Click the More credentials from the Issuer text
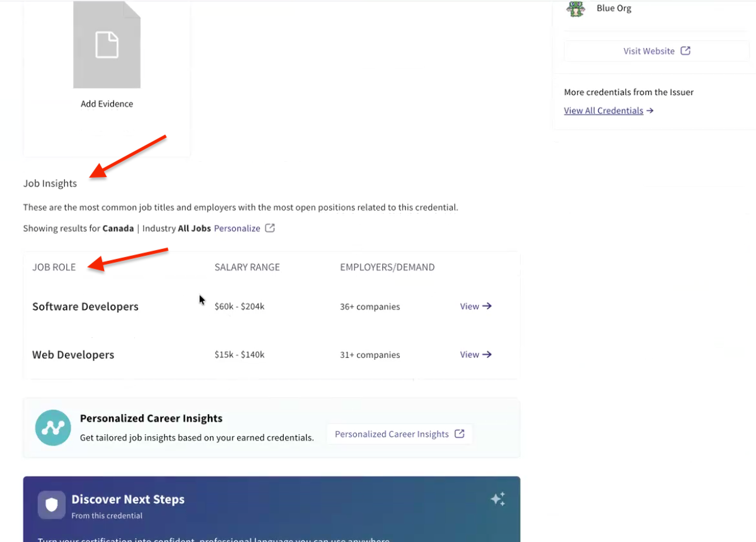The width and height of the screenshot is (756, 542). coord(629,92)
